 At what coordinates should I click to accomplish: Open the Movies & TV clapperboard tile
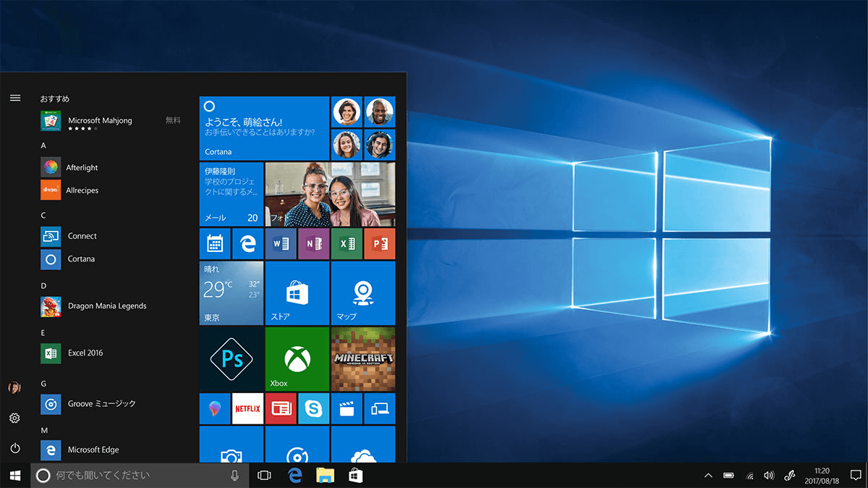click(x=346, y=409)
